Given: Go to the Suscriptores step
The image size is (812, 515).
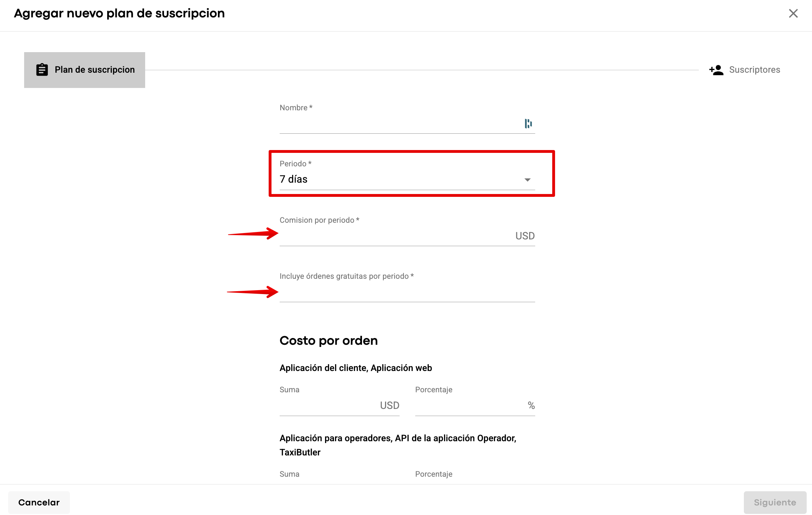Looking at the screenshot, I should click(754, 70).
